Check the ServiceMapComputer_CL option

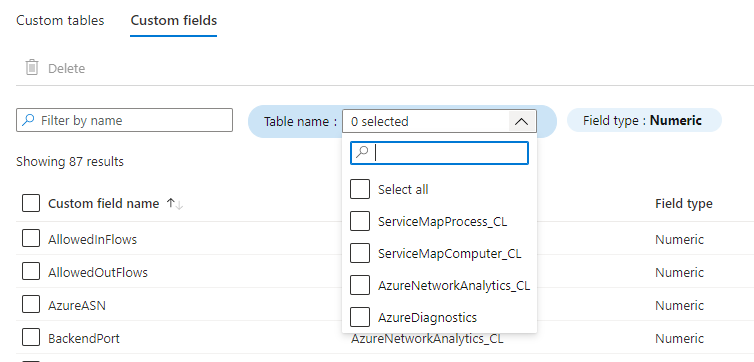pos(360,253)
